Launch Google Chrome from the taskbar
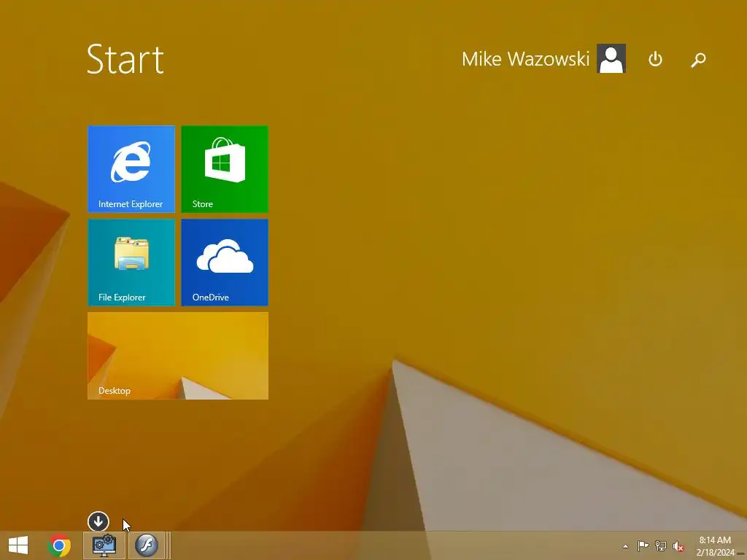The width and height of the screenshot is (747, 560). click(x=59, y=545)
